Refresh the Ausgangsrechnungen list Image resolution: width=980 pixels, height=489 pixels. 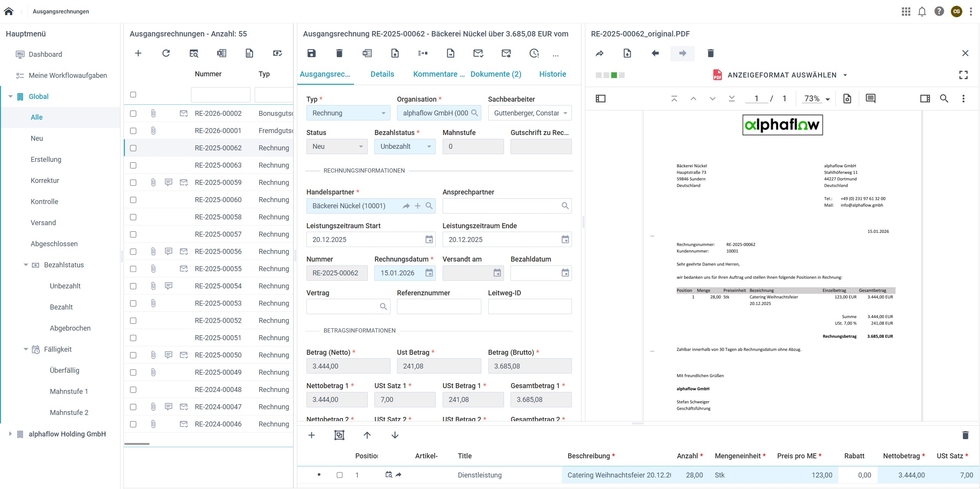pyautogui.click(x=166, y=53)
